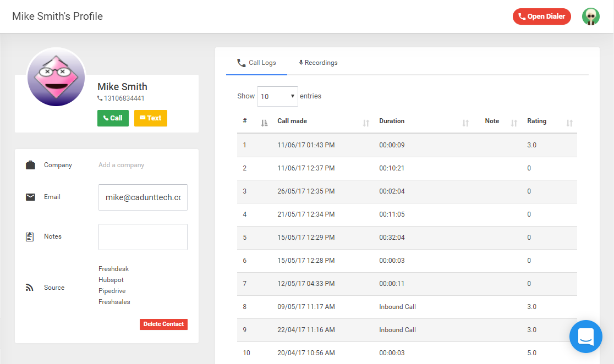Click Mike Smith's profile picture
The height and width of the screenshot is (364, 614).
pos(56,77)
